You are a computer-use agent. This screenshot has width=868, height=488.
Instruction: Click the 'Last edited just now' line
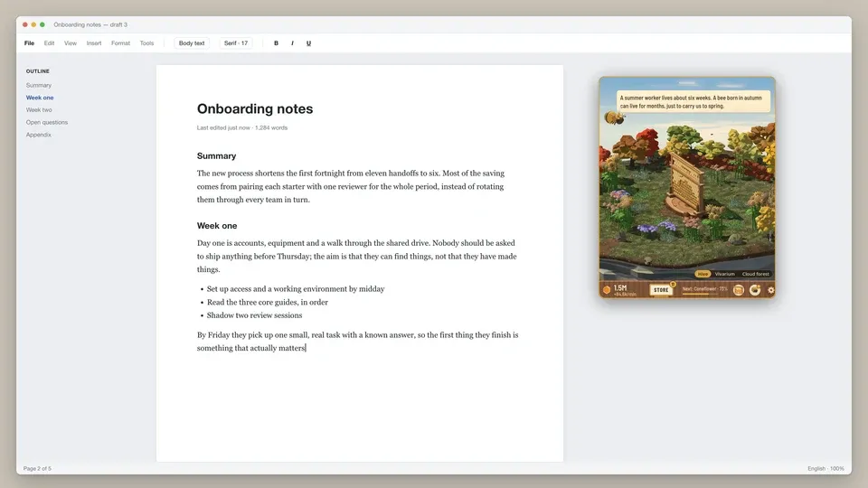pos(242,127)
